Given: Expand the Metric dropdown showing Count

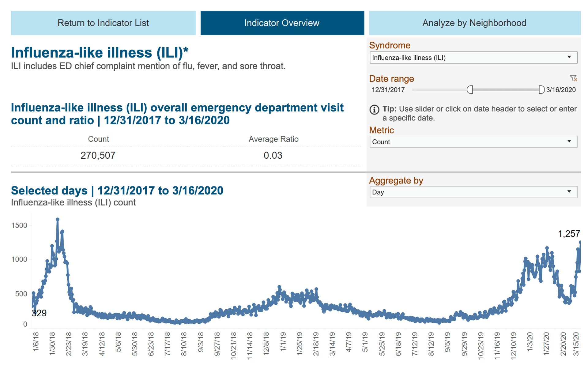Looking at the screenshot, I should [473, 142].
